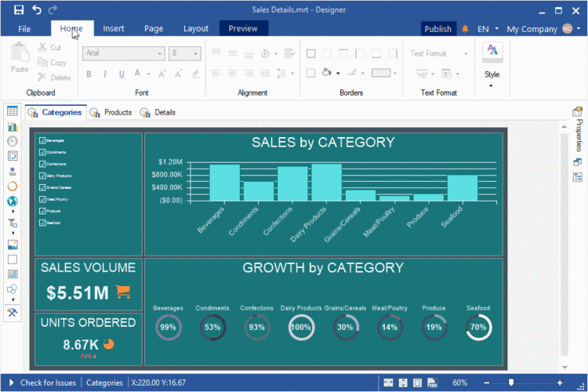This screenshot has width=588, height=392.
Task: Open the font color dropdown arrow
Action: coord(148,74)
